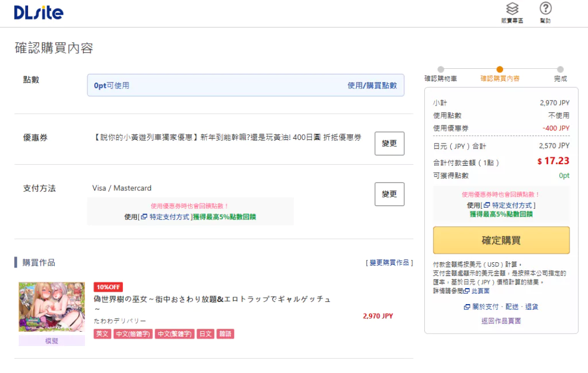Click 返回作品頁面 link
The height and width of the screenshot is (373, 588).
[501, 321]
